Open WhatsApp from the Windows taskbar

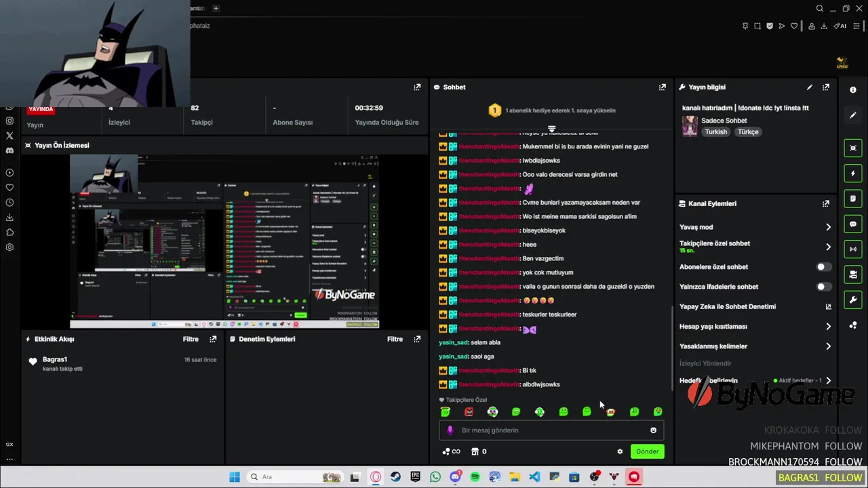pyautogui.click(x=435, y=477)
